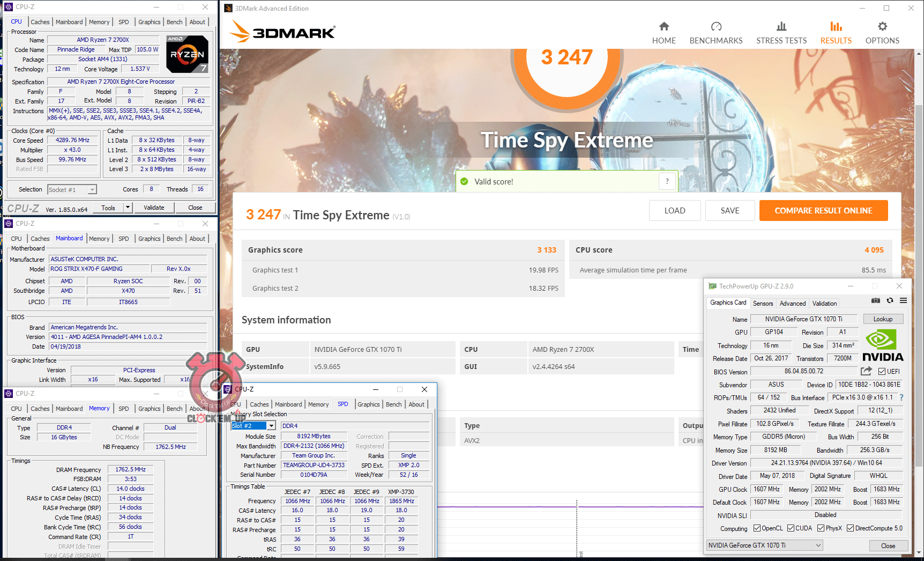Screen dimensions: 924x561
Task: Toggle the PhysX checkbox
Action: click(821, 528)
